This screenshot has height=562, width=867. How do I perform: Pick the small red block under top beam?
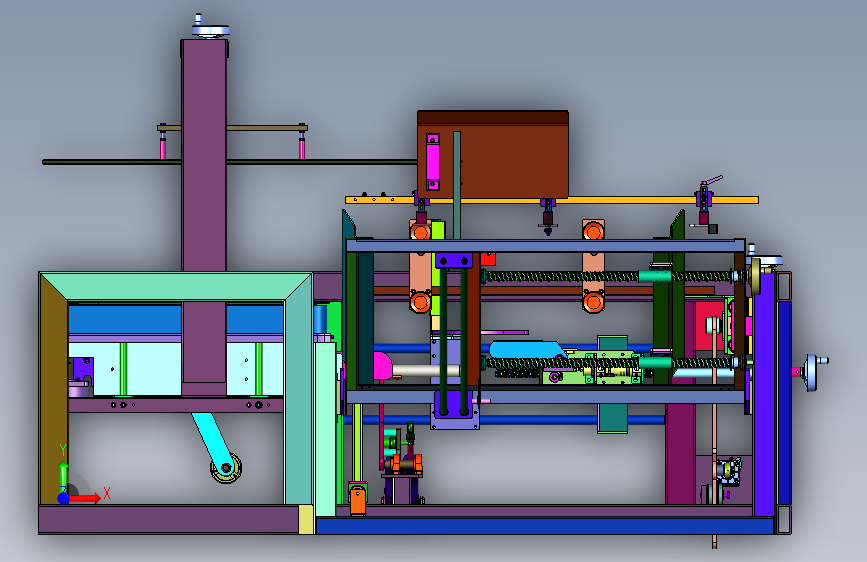tap(488, 258)
